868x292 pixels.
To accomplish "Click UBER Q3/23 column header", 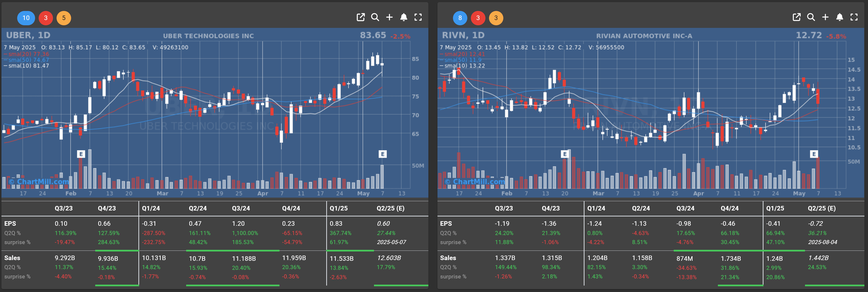I will 64,208.
